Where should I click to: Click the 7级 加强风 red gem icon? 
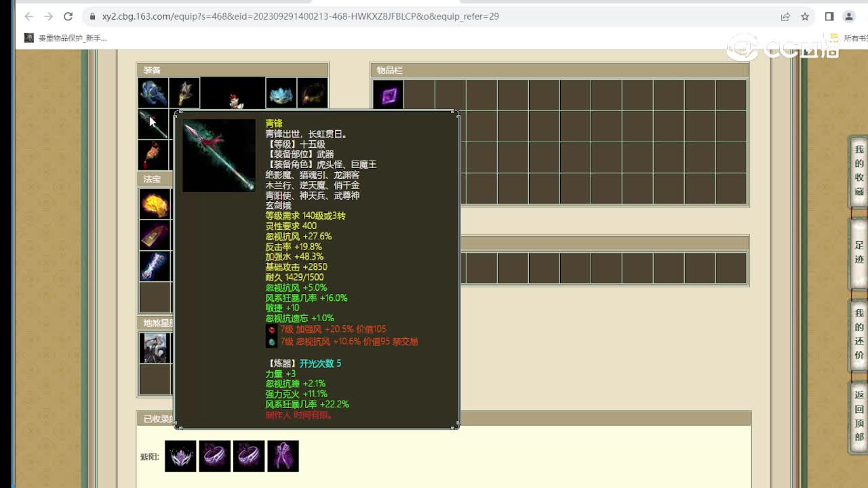click(x=271, y=329)
